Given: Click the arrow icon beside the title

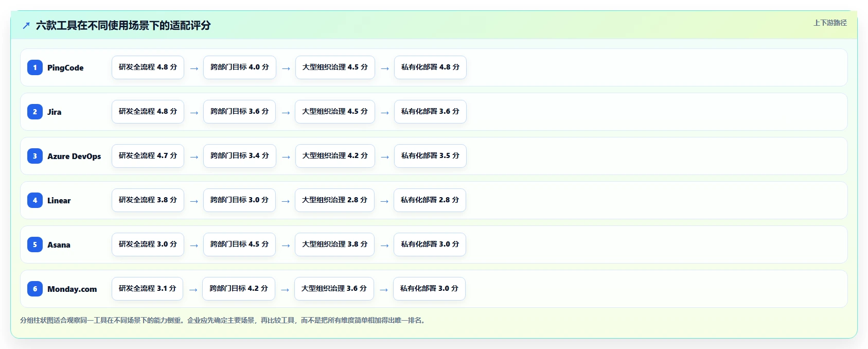Looking at the screenshot, I should pos(26,25).
